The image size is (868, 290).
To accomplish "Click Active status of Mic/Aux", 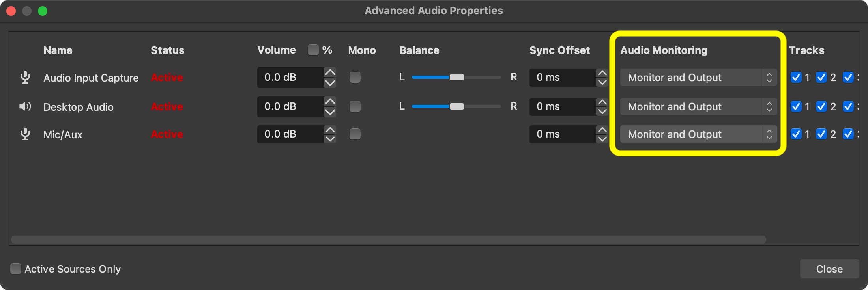I will click(x=167, y=134).
